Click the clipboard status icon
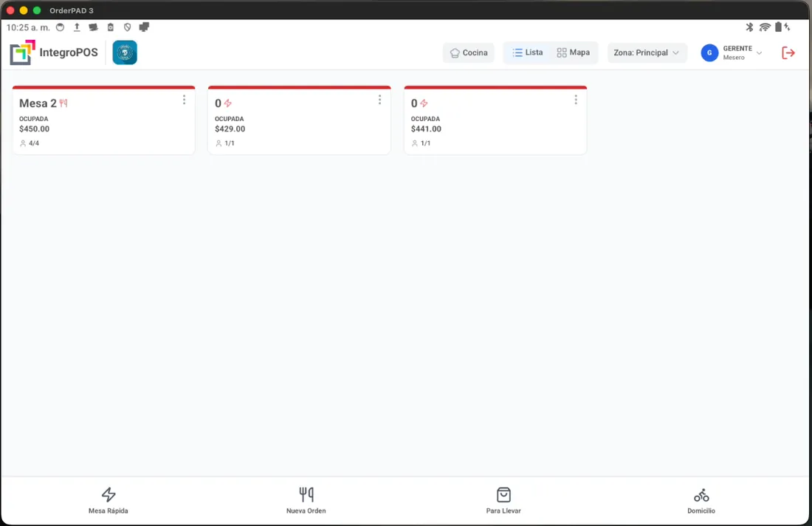The image size is (812, 526). pyautogui.click(x=110, y=27)
